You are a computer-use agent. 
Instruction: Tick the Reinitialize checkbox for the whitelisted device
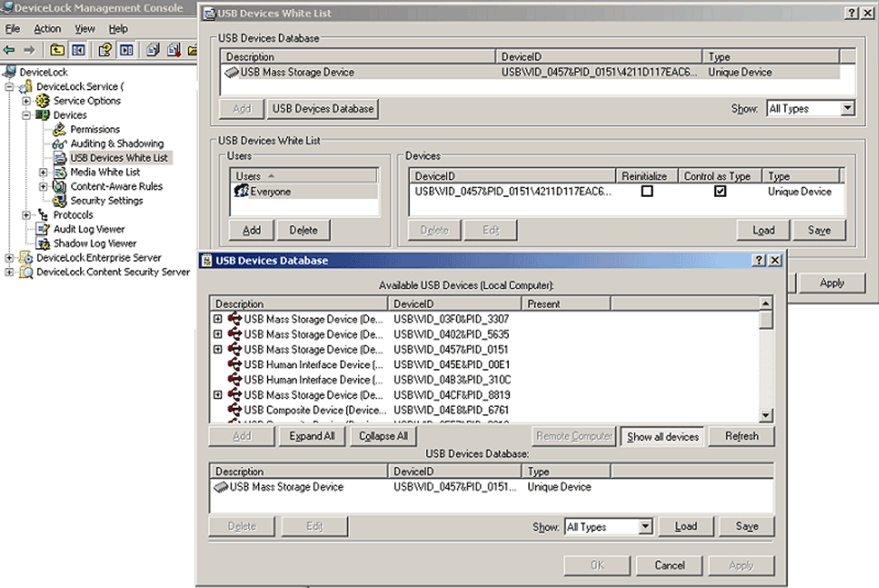[x=647, y=191]
